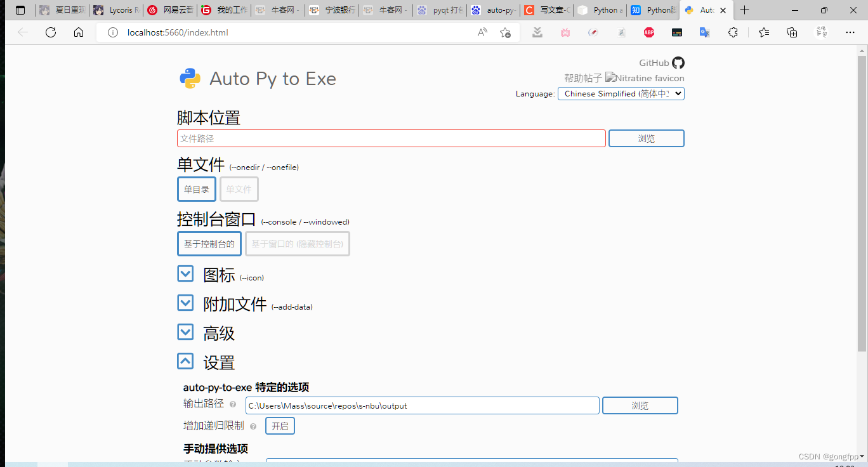Open the Google Translate extension icon
This screenshot has height=467, width=868.
click(x=704, y=32)
